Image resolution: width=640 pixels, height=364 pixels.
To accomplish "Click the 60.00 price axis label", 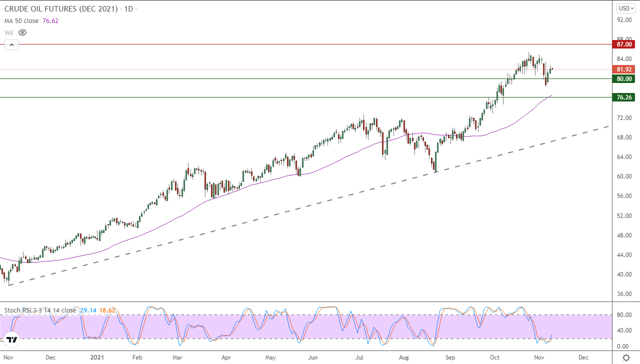I will (x=624, y=176).
